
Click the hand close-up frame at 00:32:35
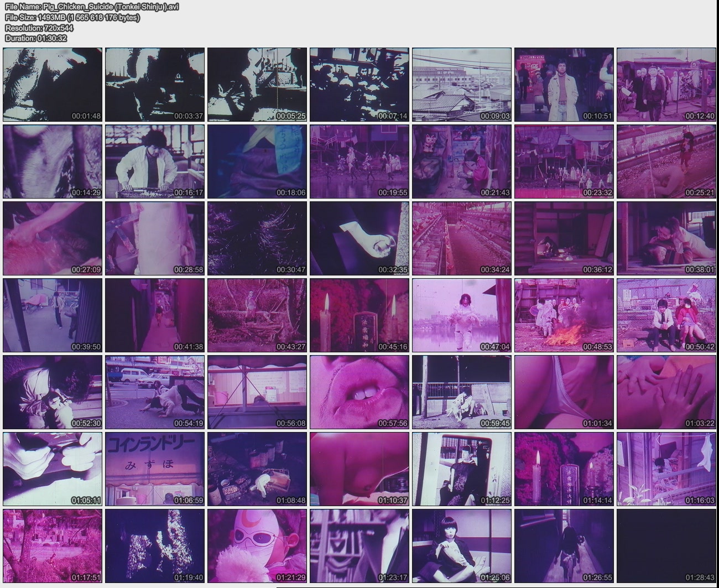pos(359,238)
